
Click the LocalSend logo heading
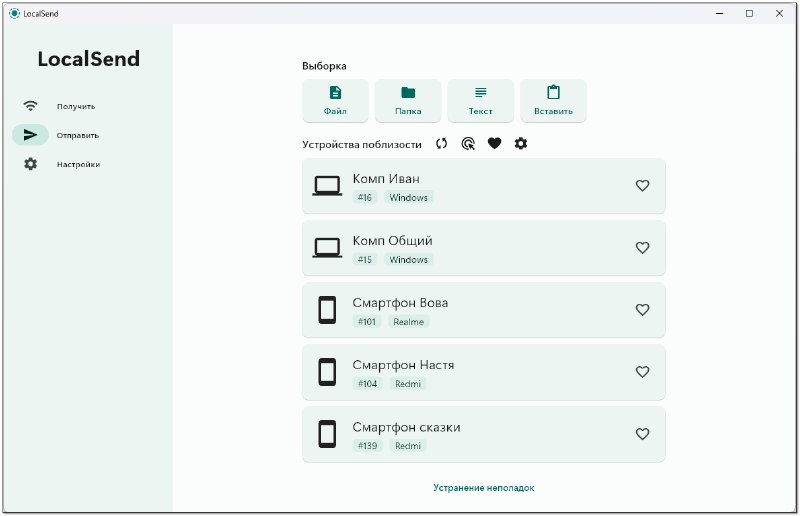[88, 59]
